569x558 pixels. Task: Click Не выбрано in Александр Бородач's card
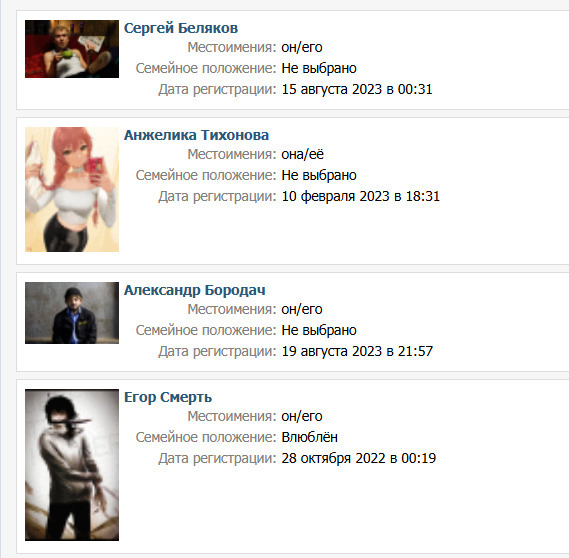[x=319, y=330]
